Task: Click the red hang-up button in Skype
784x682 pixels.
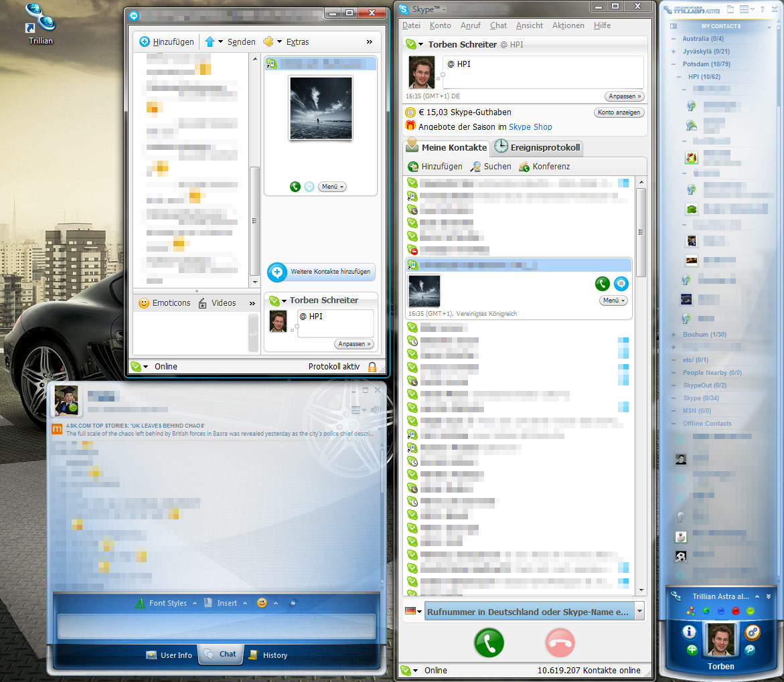Action: click(560, 643)
